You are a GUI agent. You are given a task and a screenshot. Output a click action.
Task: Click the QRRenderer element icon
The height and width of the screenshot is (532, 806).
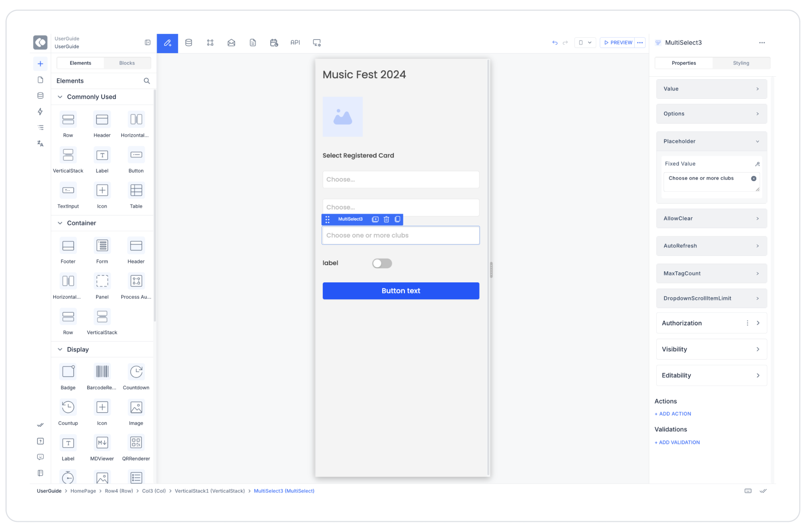tap(136, 443)
